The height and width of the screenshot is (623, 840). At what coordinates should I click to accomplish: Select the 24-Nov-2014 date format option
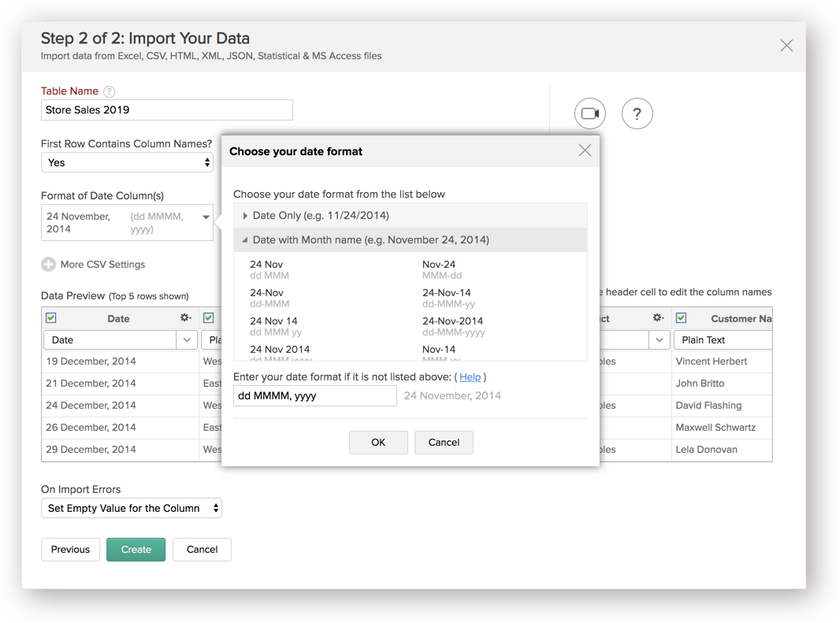tap(452, 326)
